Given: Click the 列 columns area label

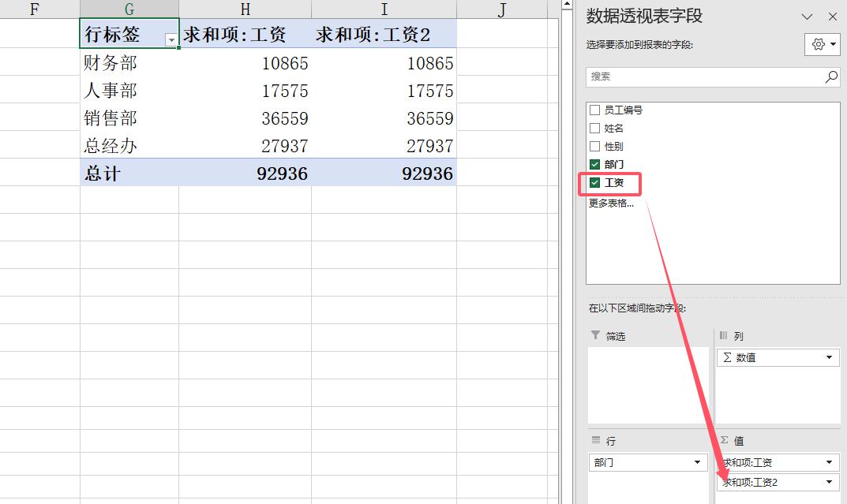Looking at the screenshot, I should click(738, 336).
